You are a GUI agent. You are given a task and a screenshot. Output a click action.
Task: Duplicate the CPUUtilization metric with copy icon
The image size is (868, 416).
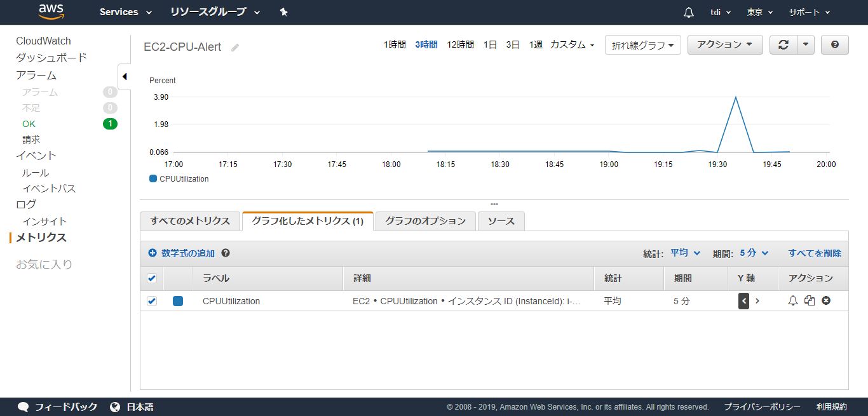pyautogui.click(x=809, y=301)
